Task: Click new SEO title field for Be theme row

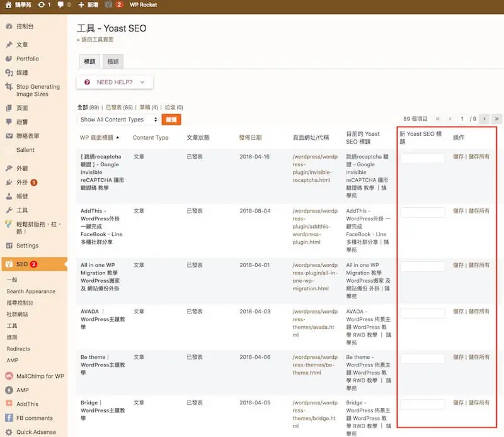Action: [422, 358]
